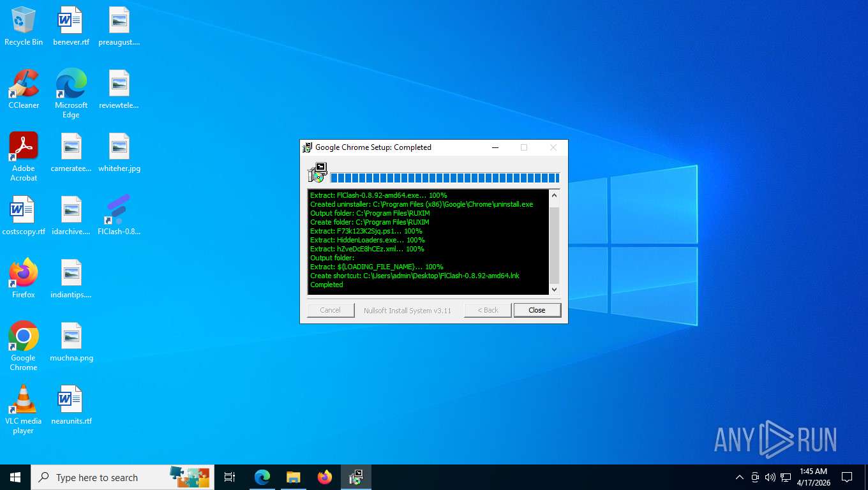Click the log scrollbar down arrow
This screenshot has height=490, width=868.
click(x=554, y=290)
